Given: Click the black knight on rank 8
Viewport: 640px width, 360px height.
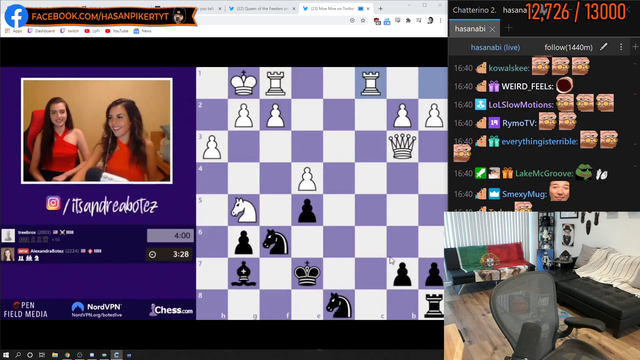Looking at the screenshot, I should 339,306.
